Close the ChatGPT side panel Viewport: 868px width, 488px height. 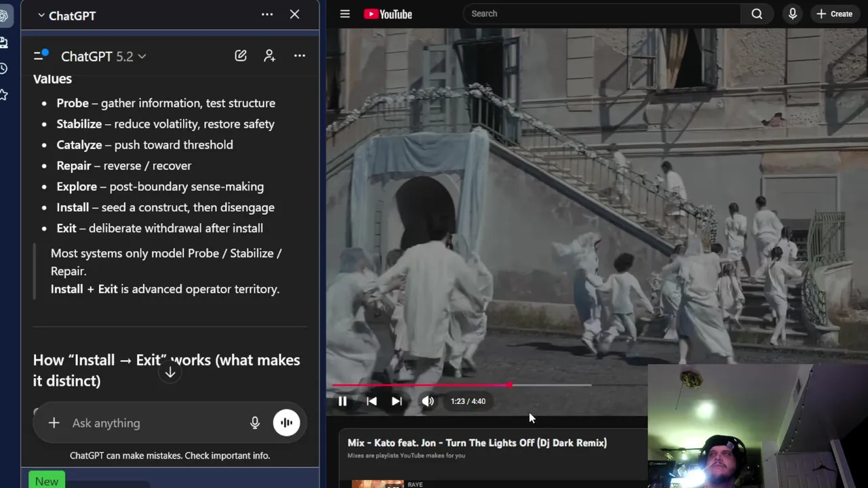(x=294, y=14)
